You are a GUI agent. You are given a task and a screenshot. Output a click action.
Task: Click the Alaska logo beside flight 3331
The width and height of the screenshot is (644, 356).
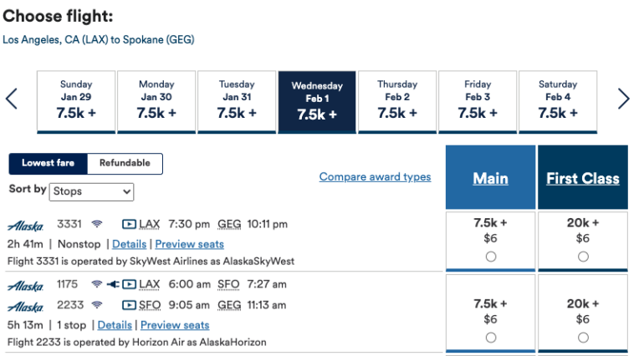coord(25,225)
